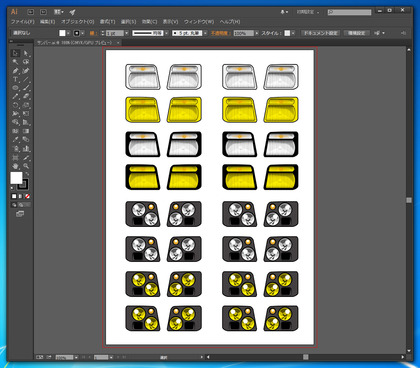420x368 pixels.
Task: Set paint mode to Gradient
Action: tap(21, 196)
